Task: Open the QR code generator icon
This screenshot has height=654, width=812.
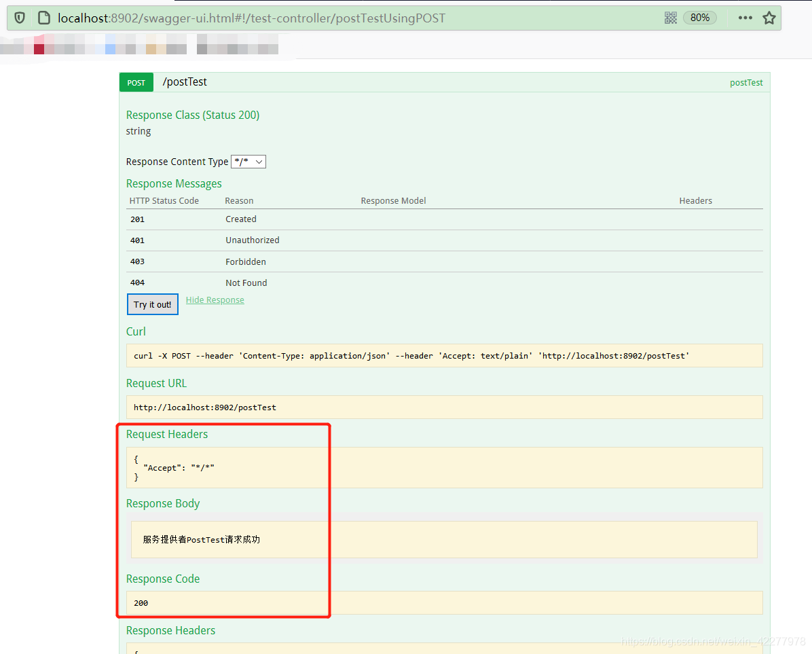Action: pyautogui.click(x=671, y=18)
